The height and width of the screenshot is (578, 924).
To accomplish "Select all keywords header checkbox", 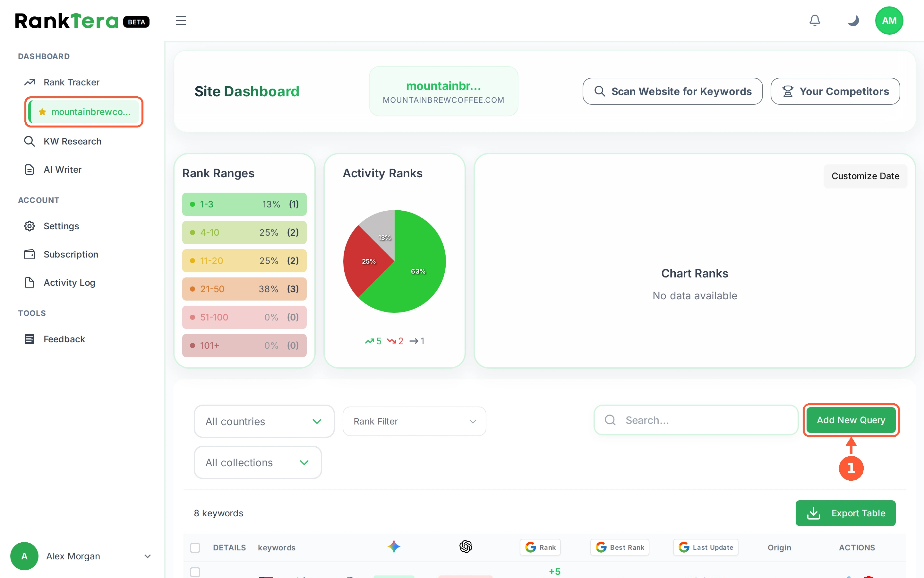I will coord(195,547).
